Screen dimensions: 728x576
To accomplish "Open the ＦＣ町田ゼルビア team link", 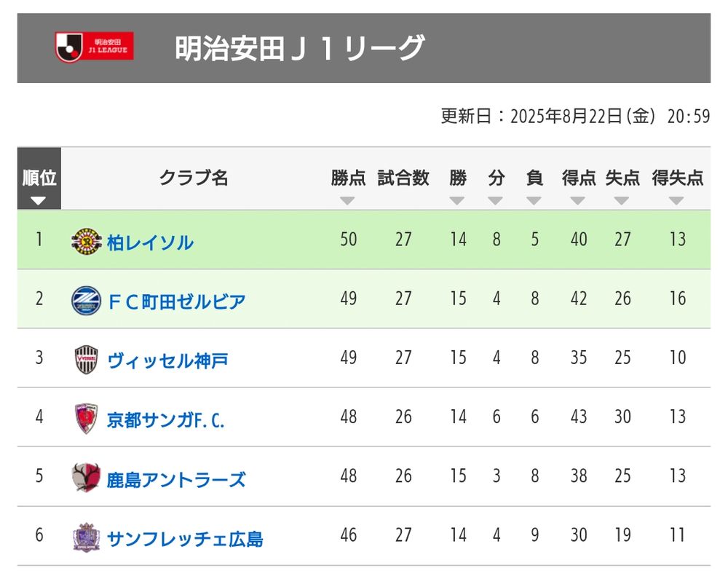I will click(176, 301).
